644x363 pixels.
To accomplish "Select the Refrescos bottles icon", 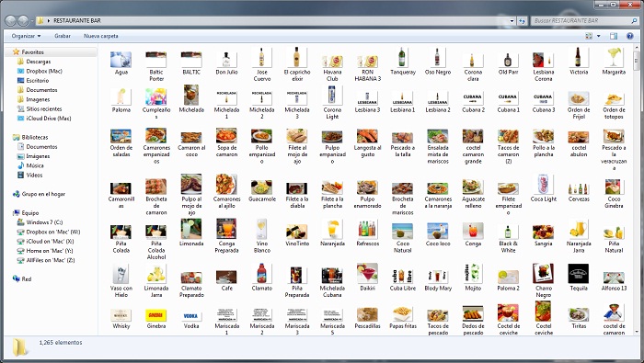I will point(367,230).
